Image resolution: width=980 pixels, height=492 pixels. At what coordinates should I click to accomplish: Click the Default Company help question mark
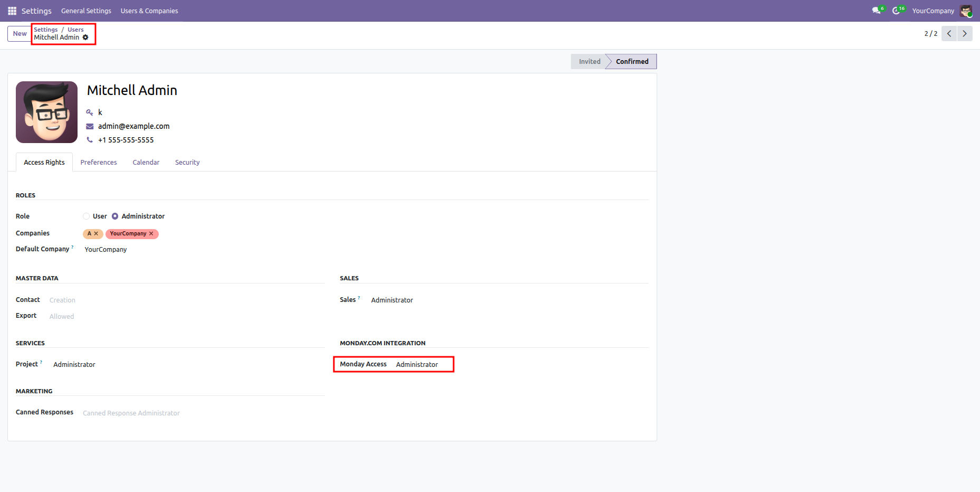pos(72,247)
